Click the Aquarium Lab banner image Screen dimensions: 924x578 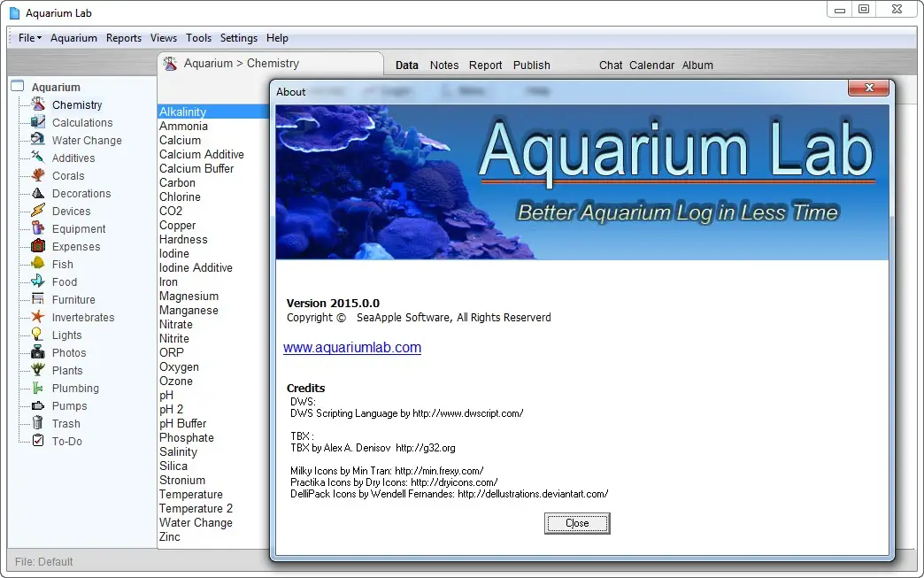point(582,182)
